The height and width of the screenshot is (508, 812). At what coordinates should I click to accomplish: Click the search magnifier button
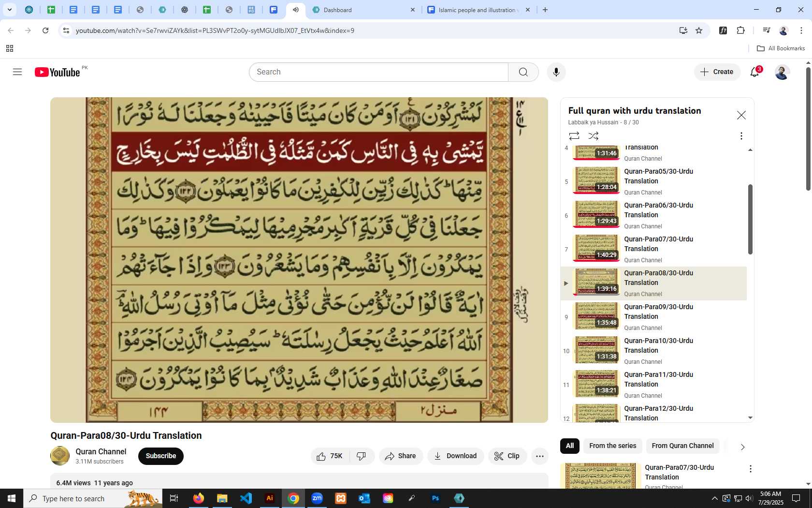click(x=523, y=72)
